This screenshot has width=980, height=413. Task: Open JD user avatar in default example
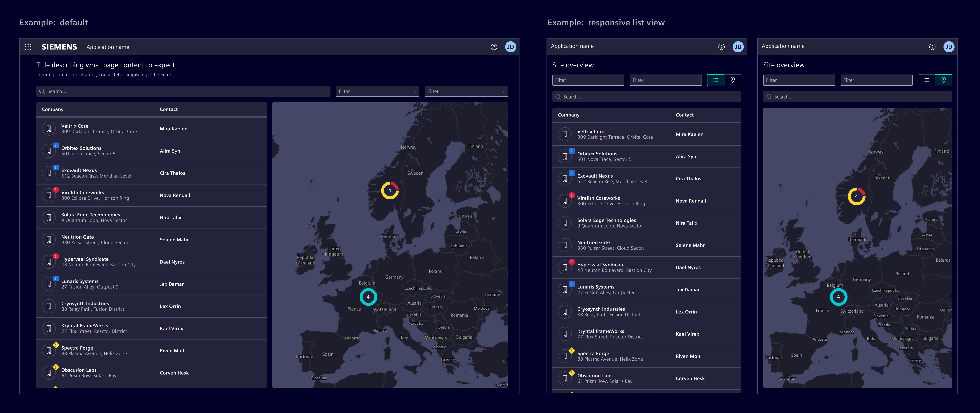click(x=510, y=47)
